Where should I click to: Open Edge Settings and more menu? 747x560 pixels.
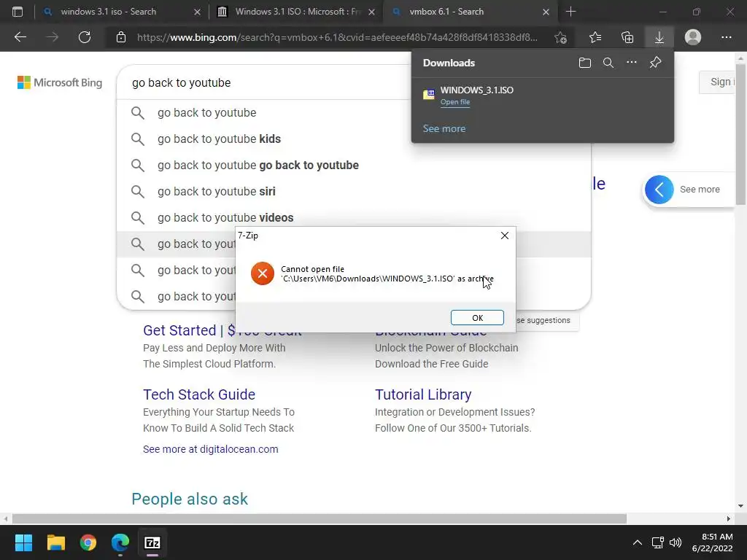[x=726, y=37]
